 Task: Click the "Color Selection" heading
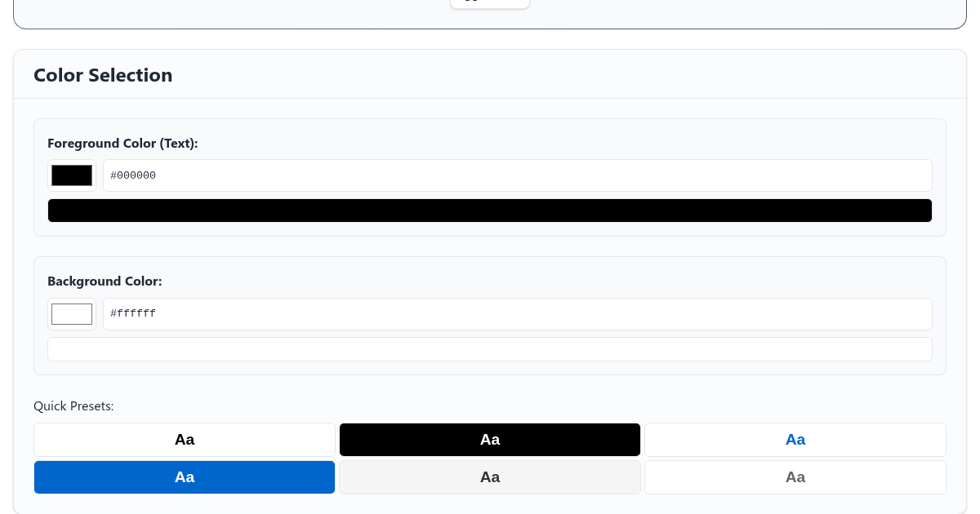[x=103, y=75]
